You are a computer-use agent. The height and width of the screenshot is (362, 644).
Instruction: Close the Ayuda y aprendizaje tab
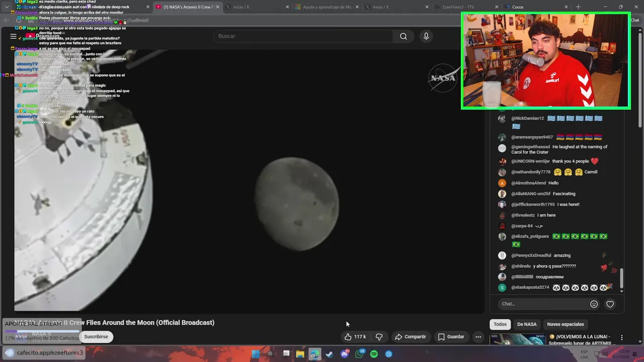coord(357,7)
